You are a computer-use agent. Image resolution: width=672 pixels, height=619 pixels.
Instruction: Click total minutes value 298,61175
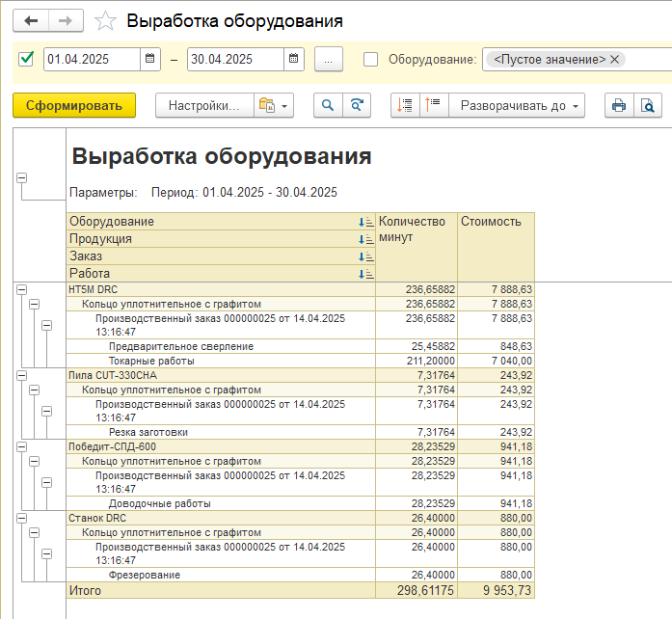pyautogui.click(x=425, y=591)
